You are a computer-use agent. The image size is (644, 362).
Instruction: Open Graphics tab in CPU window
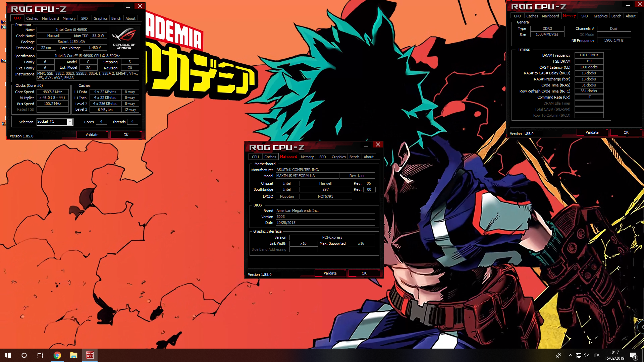(101, 18)
